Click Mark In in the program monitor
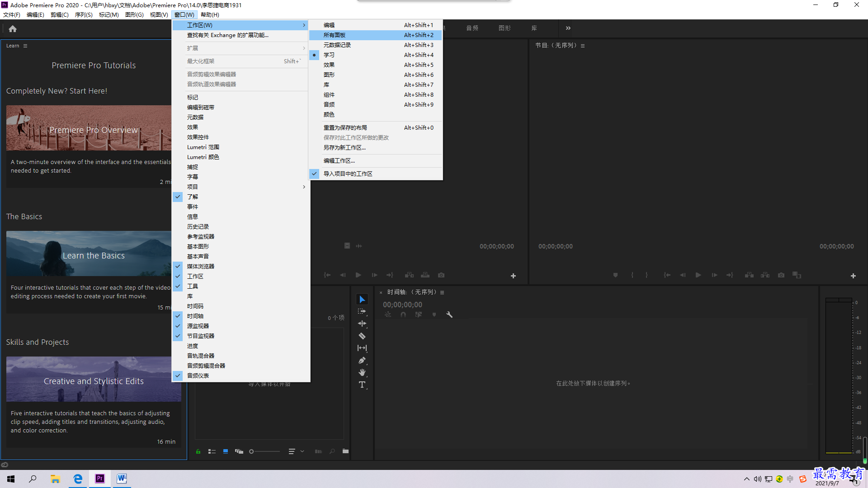Viewport: 868px width, 488px height. coord(632,275)
